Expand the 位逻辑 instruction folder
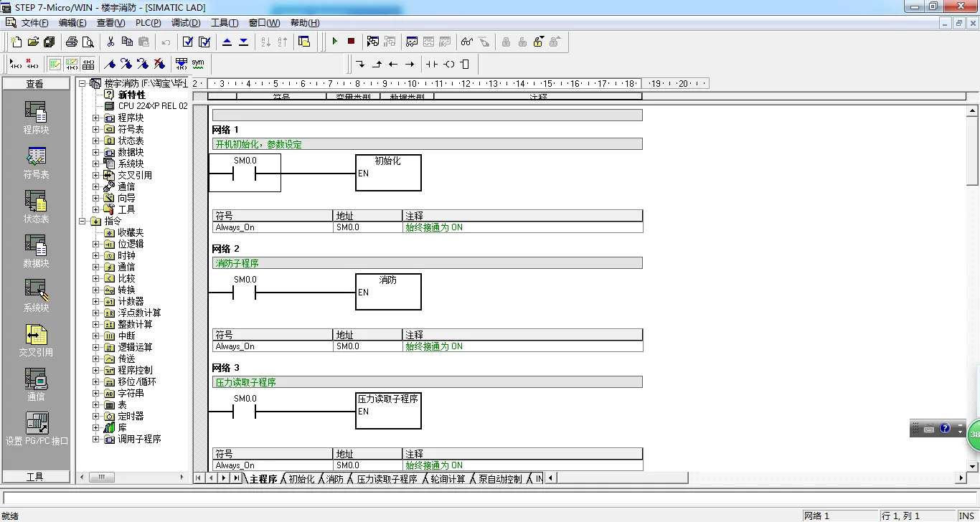980x522 pixels. coord(96,244)
